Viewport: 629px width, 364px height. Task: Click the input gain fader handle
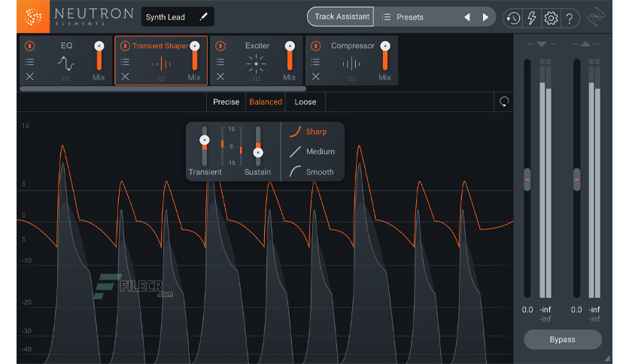[527, 180]
